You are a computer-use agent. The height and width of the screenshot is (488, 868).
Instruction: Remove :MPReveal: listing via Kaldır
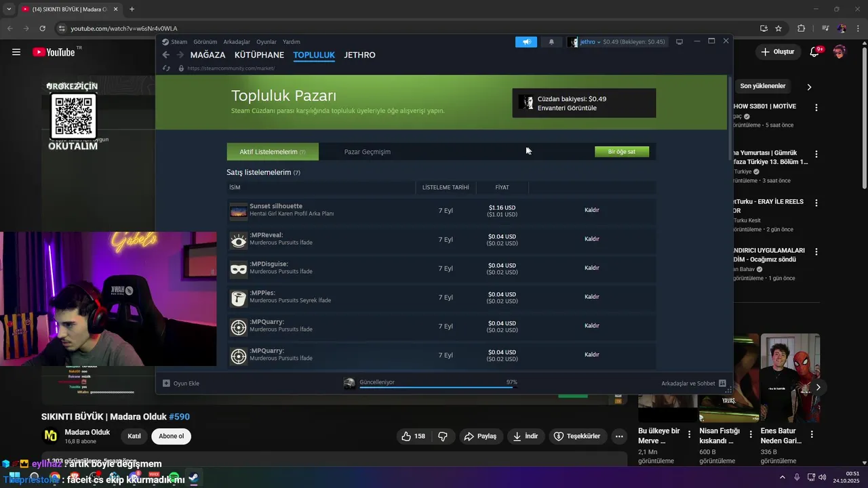pyautogui.click(x=592, y=239)
